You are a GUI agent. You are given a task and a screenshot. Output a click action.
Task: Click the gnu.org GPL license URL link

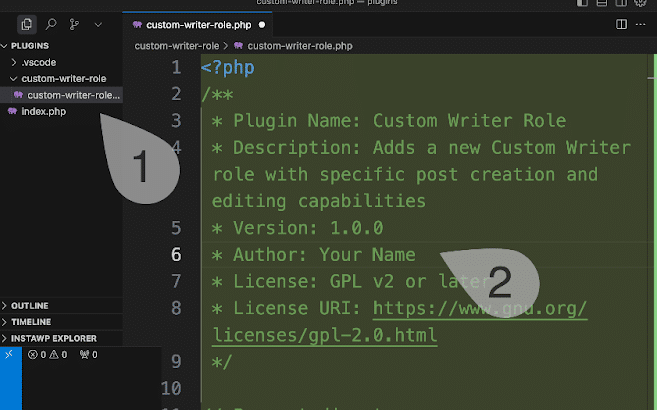[x=480, y=308]
